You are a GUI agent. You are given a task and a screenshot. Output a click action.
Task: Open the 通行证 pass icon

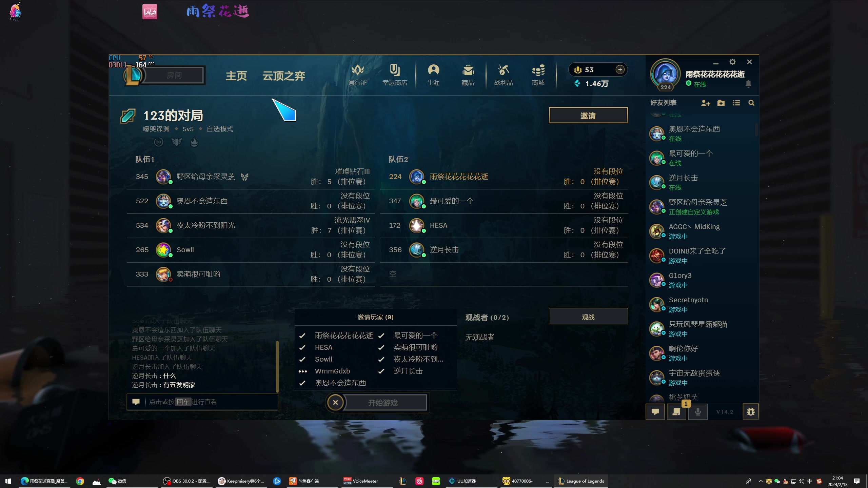[x=357, y=75]
